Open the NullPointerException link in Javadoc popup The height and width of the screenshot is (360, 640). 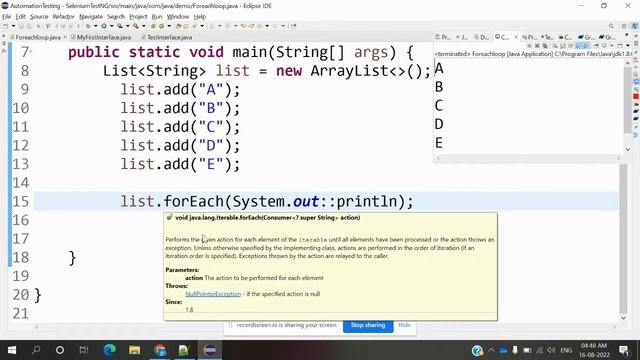click(213, 294)
